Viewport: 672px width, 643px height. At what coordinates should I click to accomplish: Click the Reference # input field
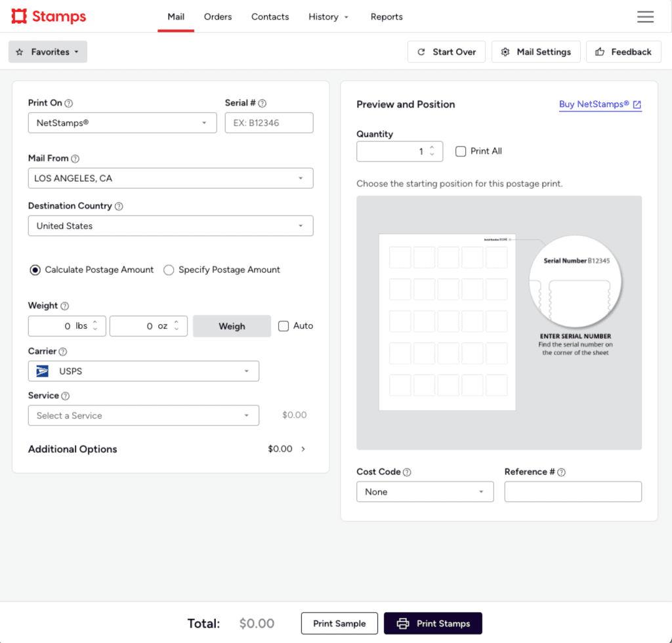pos(572,492)
